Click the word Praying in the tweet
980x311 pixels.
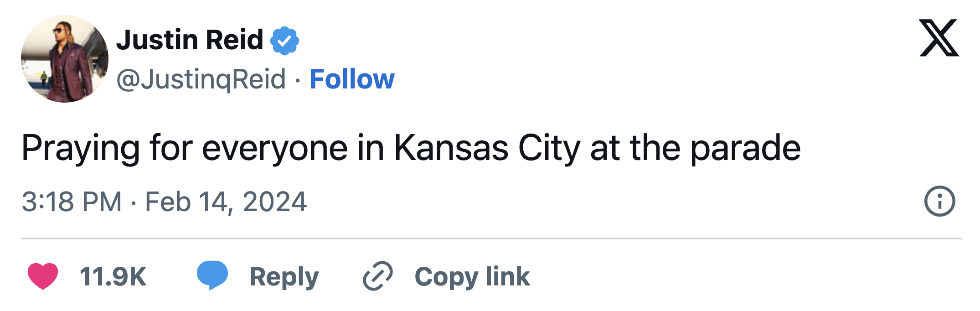click(81, 149)
